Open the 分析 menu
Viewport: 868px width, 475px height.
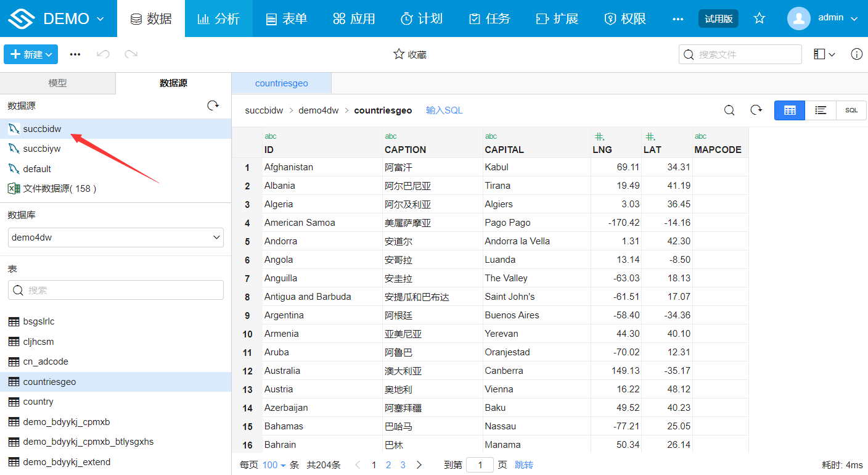218,19
